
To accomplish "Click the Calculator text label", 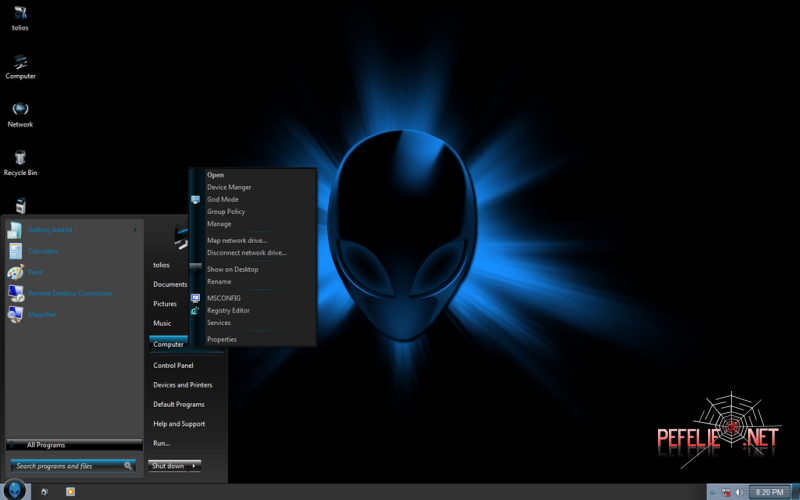I will (x=43, y=251).
